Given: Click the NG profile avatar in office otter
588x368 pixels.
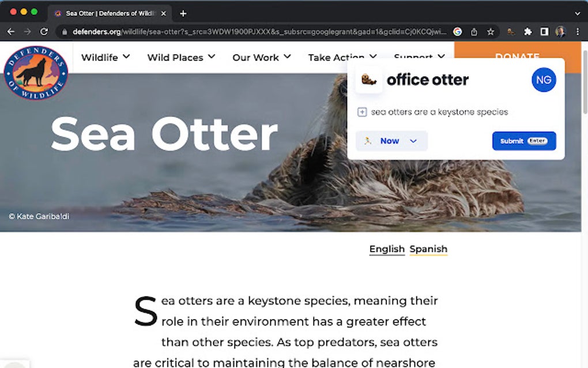Looking at the screenshot, I should 543,80.
